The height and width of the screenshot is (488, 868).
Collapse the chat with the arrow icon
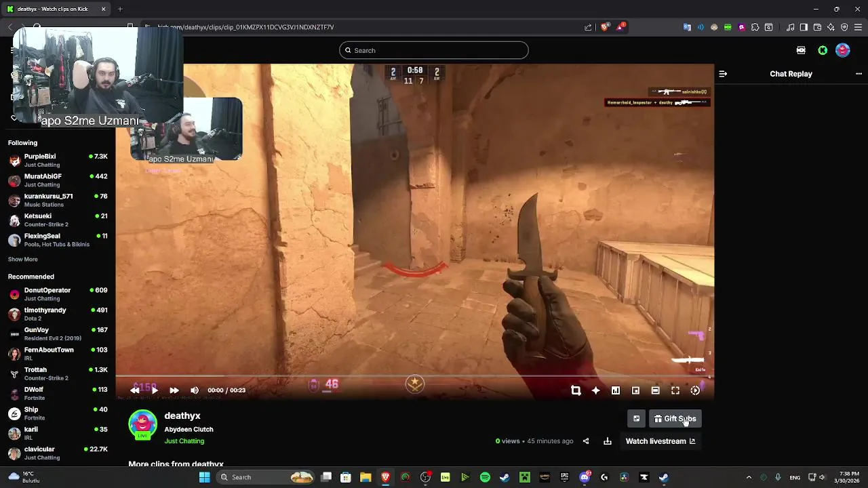[x=723, y=74]
